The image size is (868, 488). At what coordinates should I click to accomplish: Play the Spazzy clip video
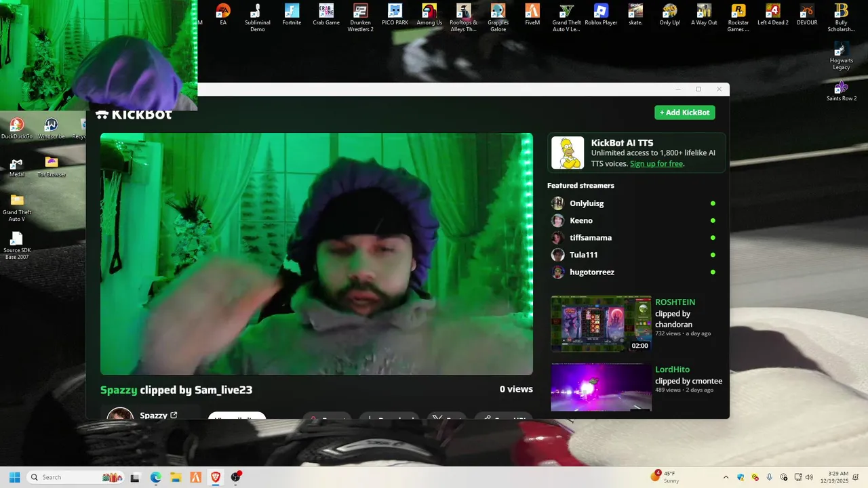point(317,253)
